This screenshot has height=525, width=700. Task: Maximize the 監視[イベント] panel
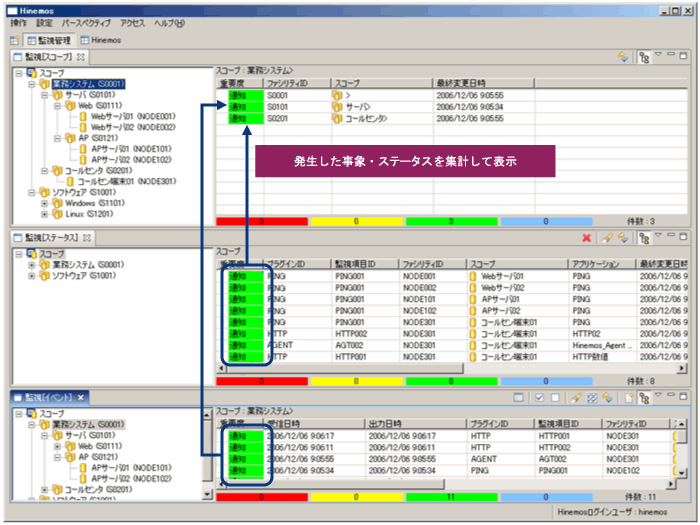pyautogui.click(x=683, y=396)
